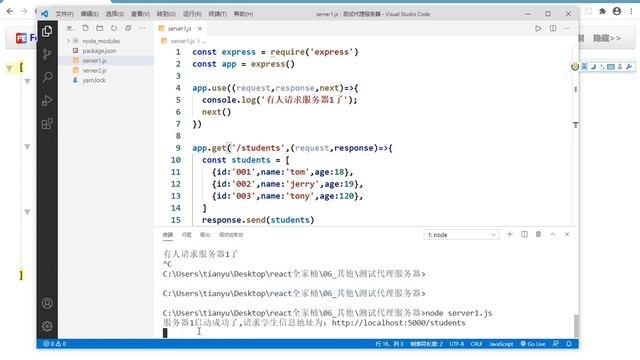Viewport: 640px width, 360px height.
Task: Open editor more actions ellipsis
Action: tap(567, 29)
